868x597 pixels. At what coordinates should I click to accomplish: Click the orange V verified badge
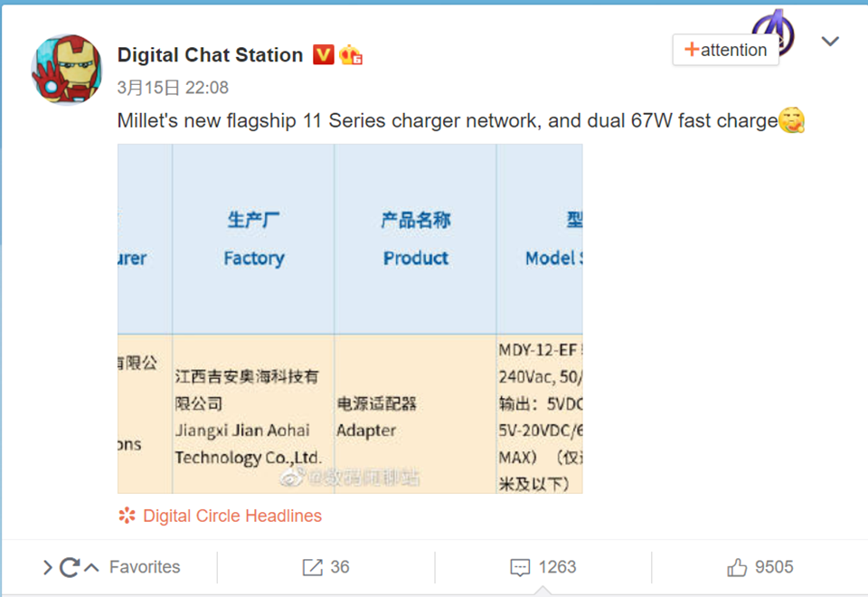click(x=324, y=55)
